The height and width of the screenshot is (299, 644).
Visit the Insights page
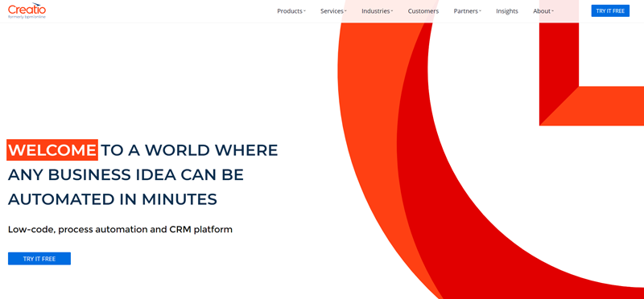(507, 11)
